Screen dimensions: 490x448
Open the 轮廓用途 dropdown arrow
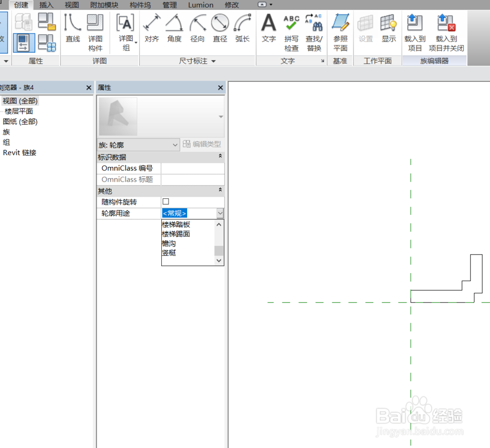coord(220,213)
